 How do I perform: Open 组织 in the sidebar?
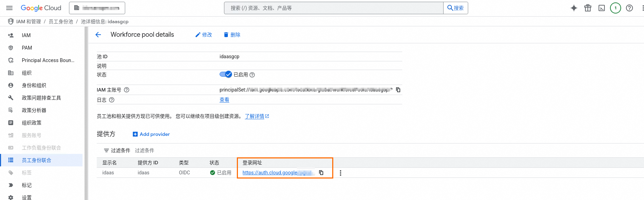tap(42, 73)
